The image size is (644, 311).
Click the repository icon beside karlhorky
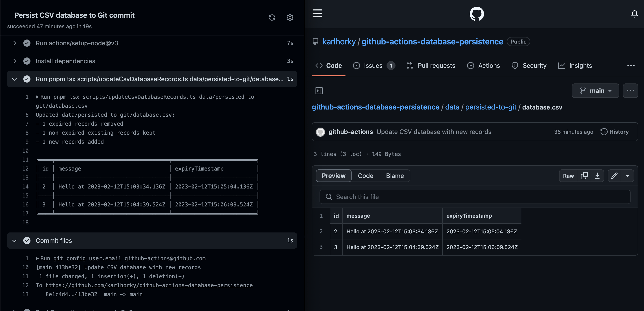click(x=316, y=42)
